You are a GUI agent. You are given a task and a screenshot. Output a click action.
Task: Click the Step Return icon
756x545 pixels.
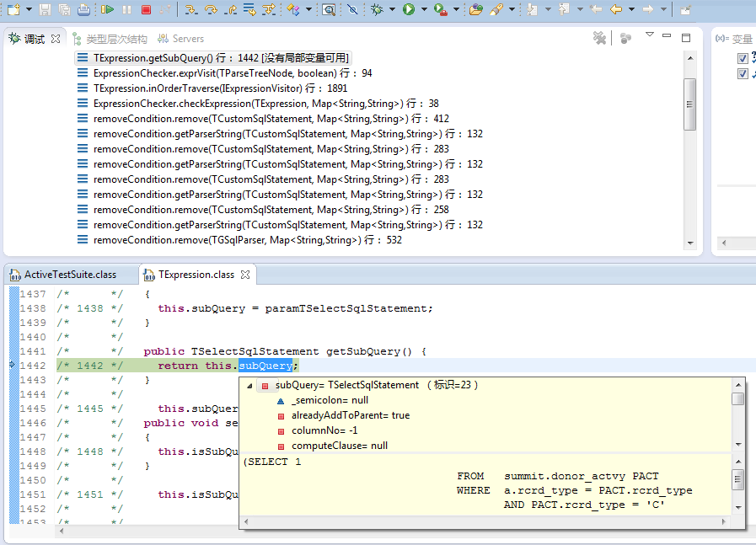pos(230,9)
